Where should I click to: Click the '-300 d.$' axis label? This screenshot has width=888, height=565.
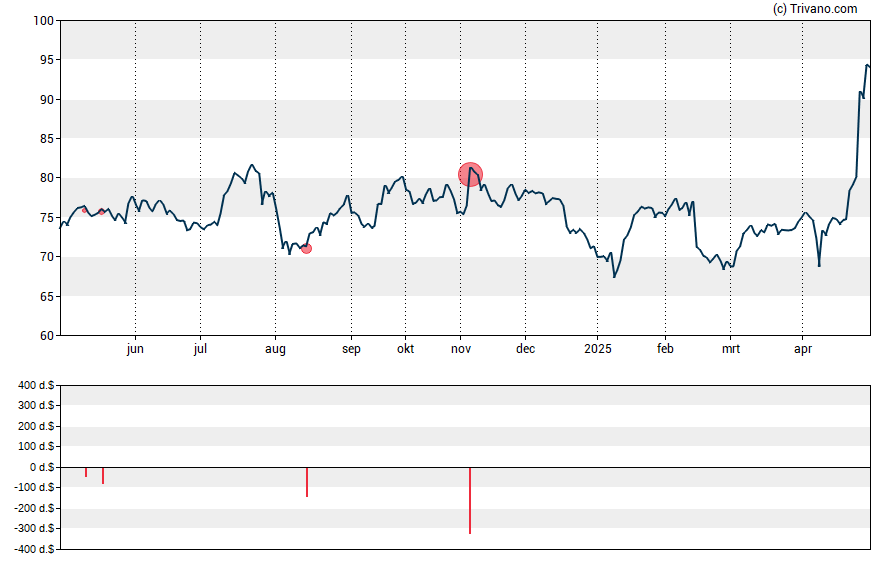(35, 529)
